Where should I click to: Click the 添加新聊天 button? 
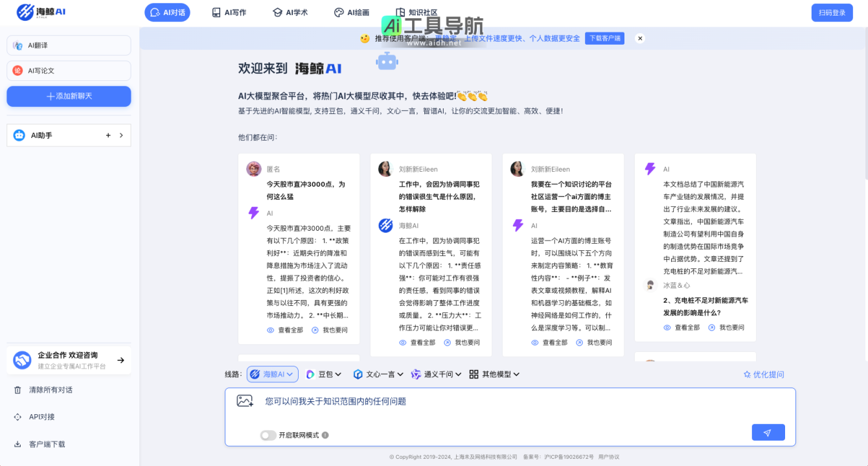click(x=69, y=96)
